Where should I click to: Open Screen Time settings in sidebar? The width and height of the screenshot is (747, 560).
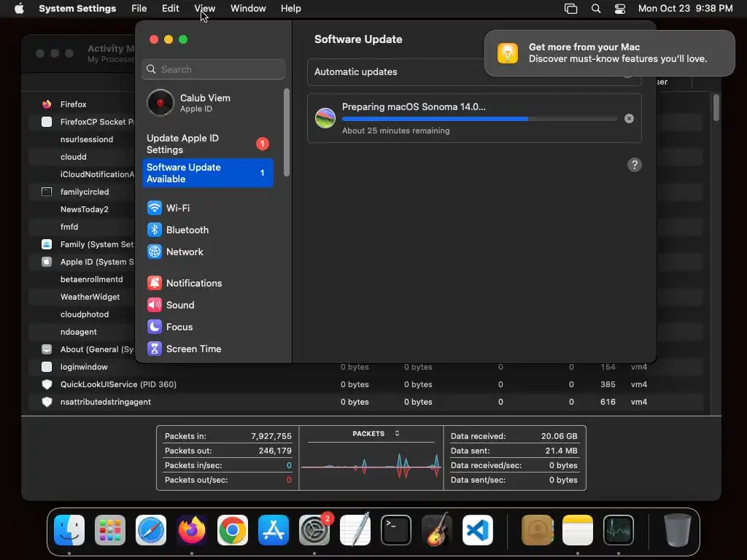208,349
